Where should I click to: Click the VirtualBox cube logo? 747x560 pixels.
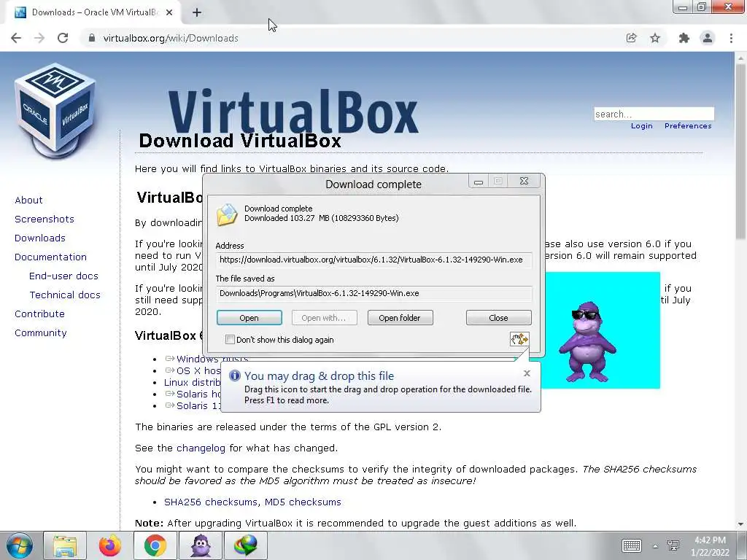tap(55, 111)
